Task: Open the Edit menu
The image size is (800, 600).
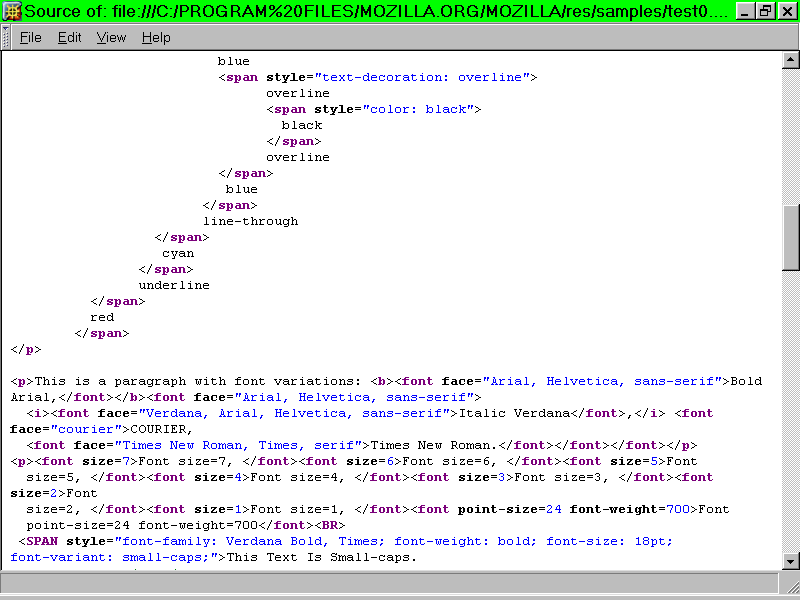Action: click(x=69, y=37)
